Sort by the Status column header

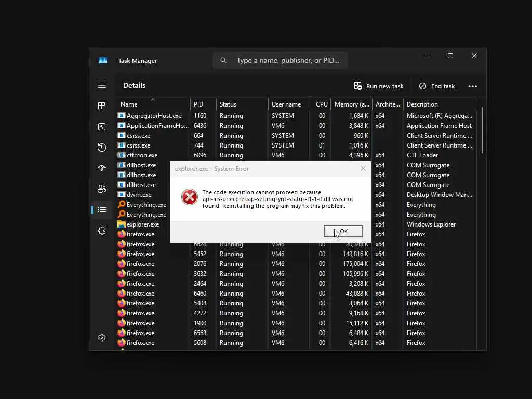click(242, 104)
